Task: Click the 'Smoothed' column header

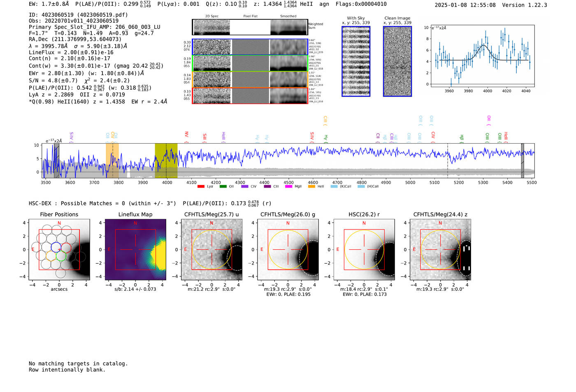Action: click(x=288, y=16)
